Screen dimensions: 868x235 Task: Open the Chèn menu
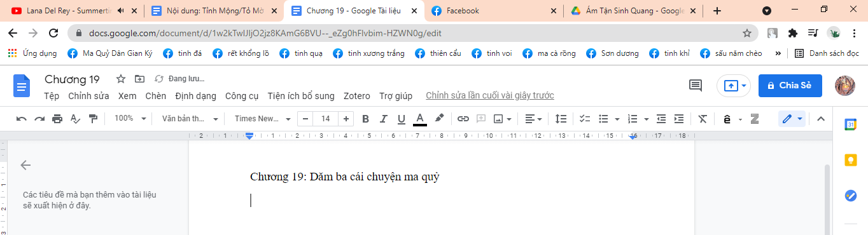[155, 96]
